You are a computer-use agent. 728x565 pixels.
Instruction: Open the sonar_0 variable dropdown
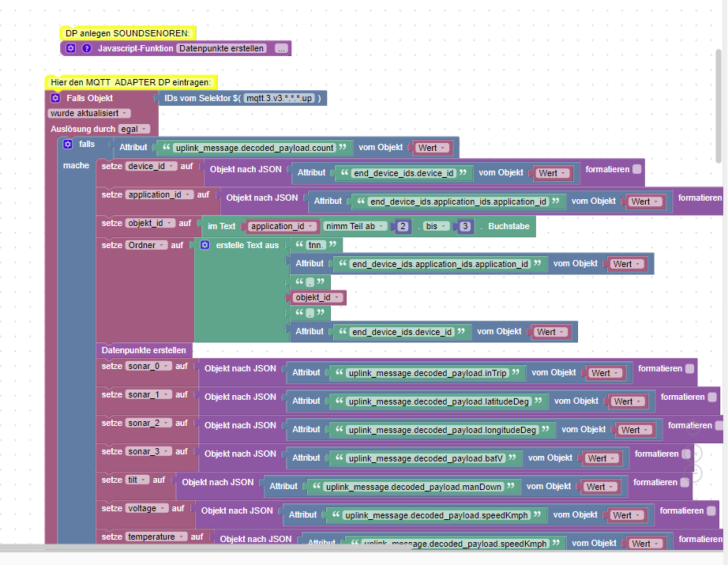[148, 366]
